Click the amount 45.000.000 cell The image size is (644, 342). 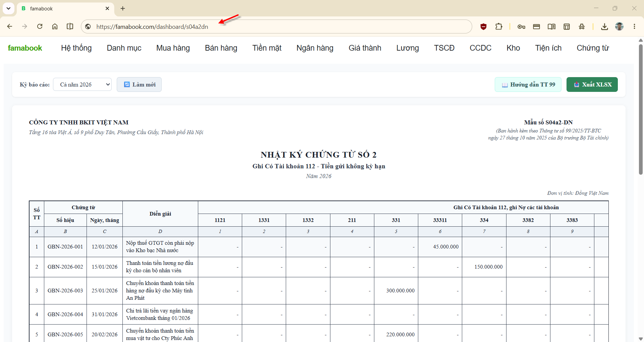440,247
